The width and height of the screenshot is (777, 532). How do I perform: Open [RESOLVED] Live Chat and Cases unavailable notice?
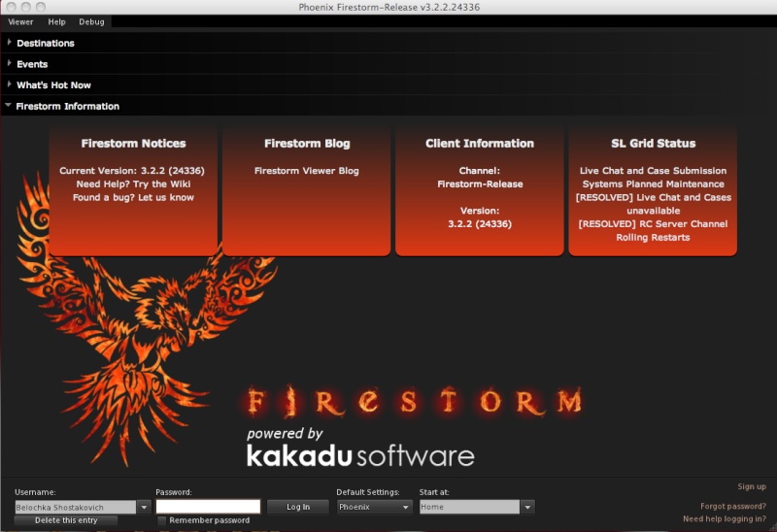click(653, 204)
